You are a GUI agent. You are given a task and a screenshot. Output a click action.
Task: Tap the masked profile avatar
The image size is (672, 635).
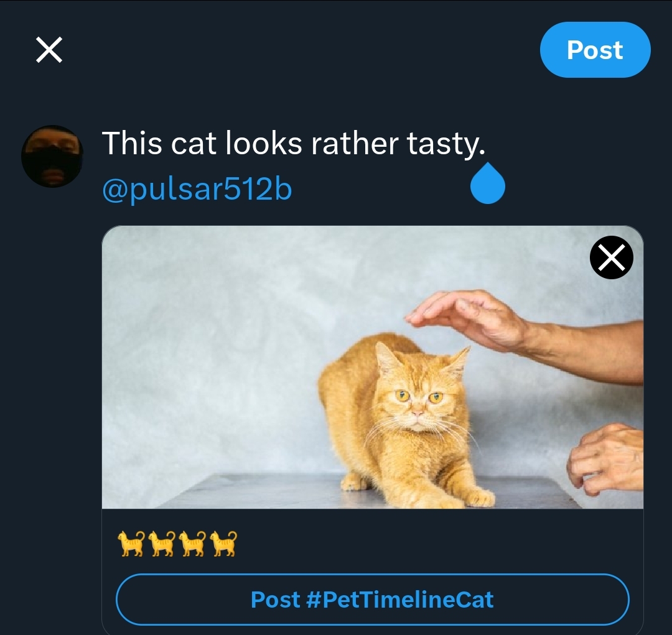coord(52,156)
